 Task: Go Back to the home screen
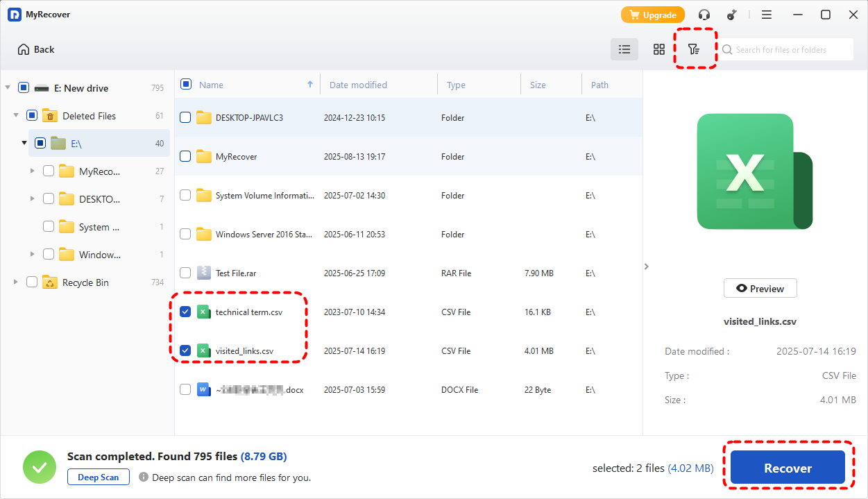(36, 49)
